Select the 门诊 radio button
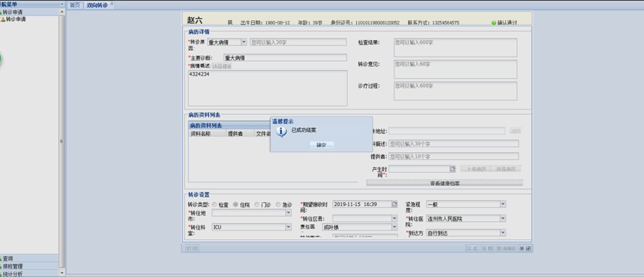This screenshot has width=644, height=277. coord(257,204)
